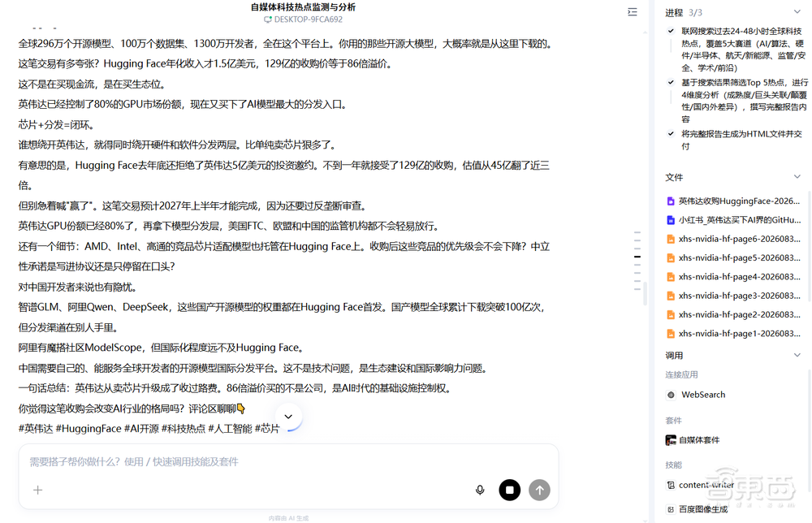The height and width of the screenshot is (523, 812).
Task: Open file xhs-nvidia-hf-page1
Action: tap(733, 334)
